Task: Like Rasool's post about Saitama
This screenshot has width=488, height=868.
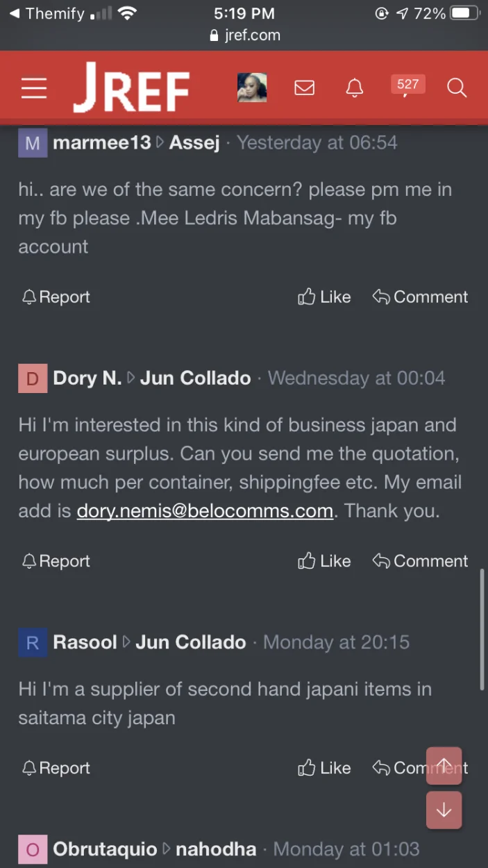Action: pyautogui.click(x=325, y=768)
